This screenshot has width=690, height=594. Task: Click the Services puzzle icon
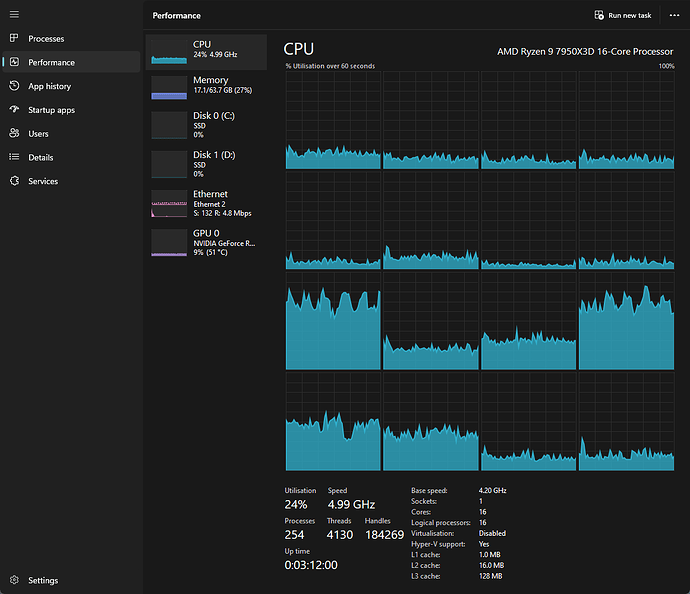click(14, 181)
